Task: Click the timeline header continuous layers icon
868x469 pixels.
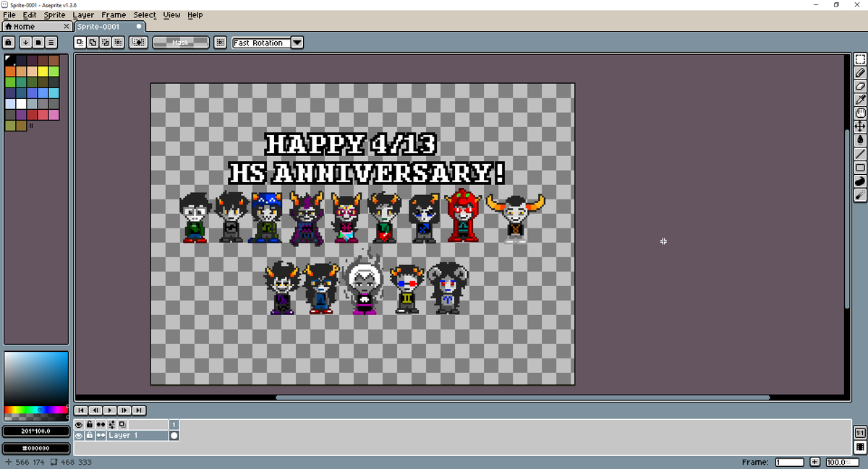Action: point(102,424)
